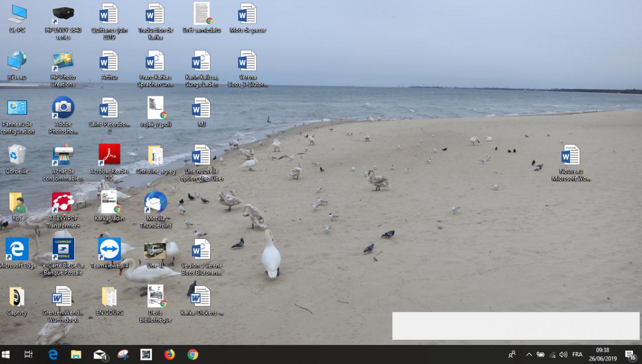The width and height of the screenshot is (642, 364).
Task: Select the Version 5 Verene Boos document
Action: pos(202,258)
